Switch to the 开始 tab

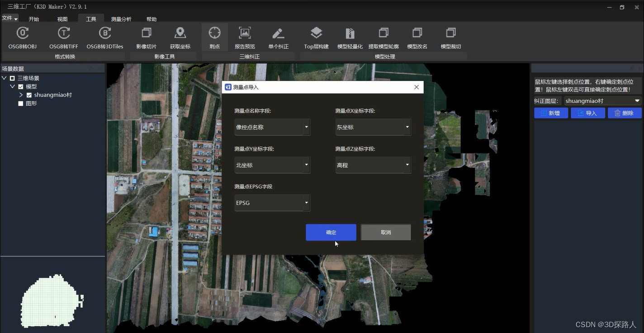click(34, 19)
